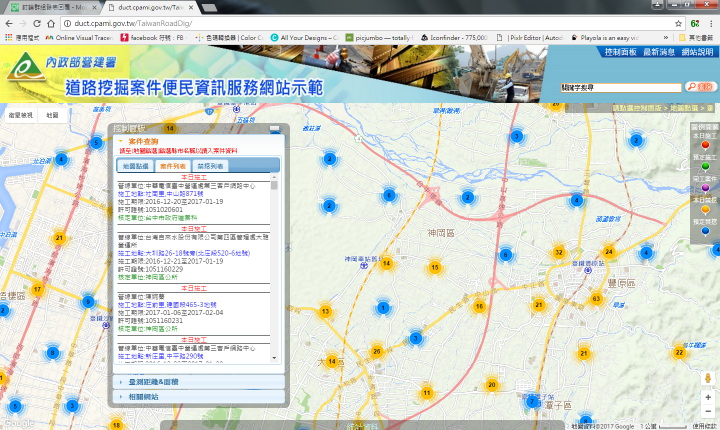This screenshot has height=430, width=720.
Task: Click the orange pin legend icon
Action: point(705,209)
